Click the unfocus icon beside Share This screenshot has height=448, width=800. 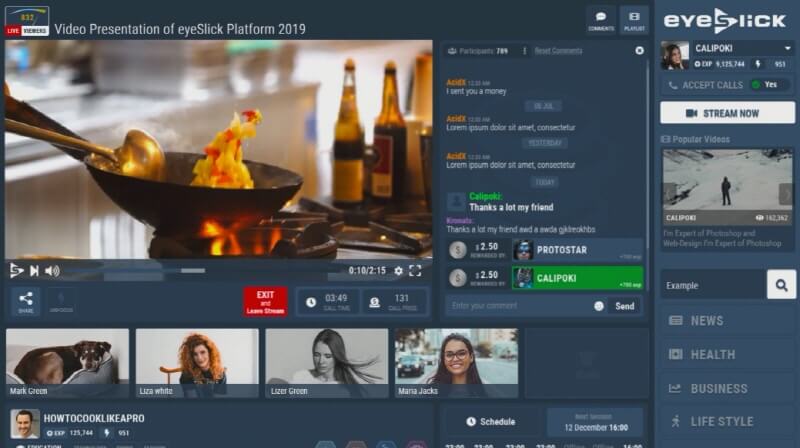pos(61,302)
